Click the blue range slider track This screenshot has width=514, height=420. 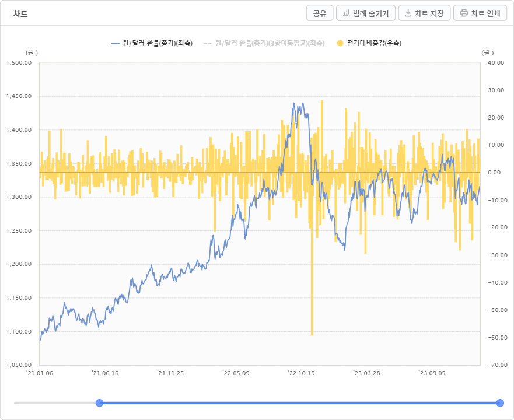click(300, 403)
